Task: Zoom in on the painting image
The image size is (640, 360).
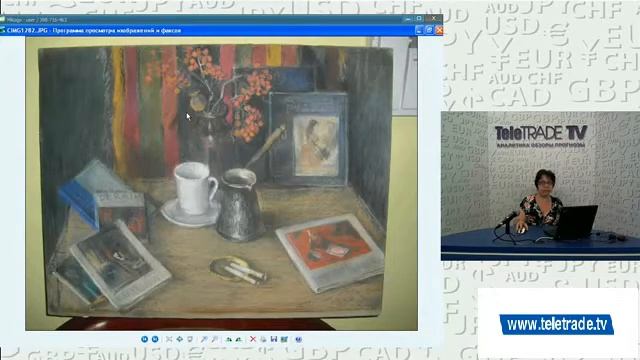Action: (203, 339)
